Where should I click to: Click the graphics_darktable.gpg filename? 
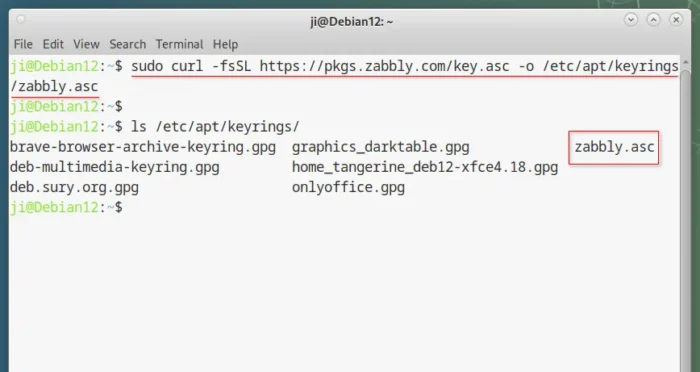(380, 147)
